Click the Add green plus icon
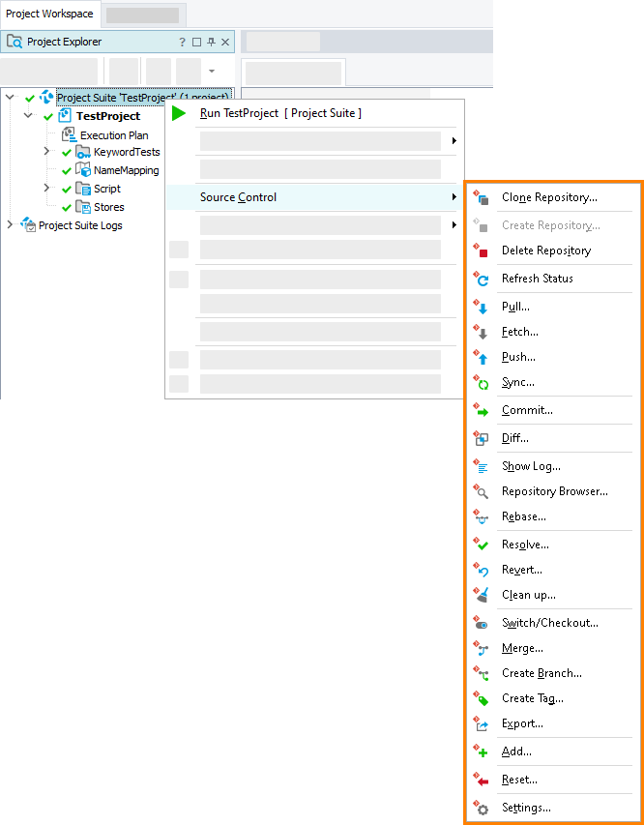This screenshot has width=644, height=825. click(x=481, y=751)
